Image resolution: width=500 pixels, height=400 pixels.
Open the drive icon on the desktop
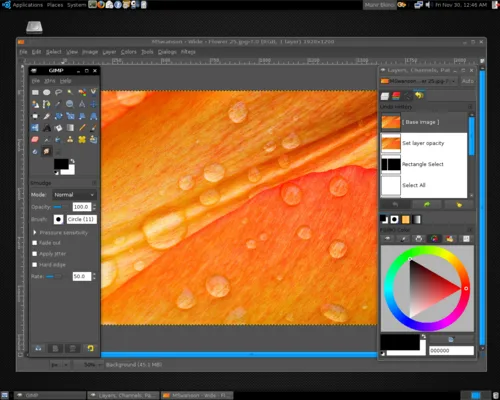point(35,27)
